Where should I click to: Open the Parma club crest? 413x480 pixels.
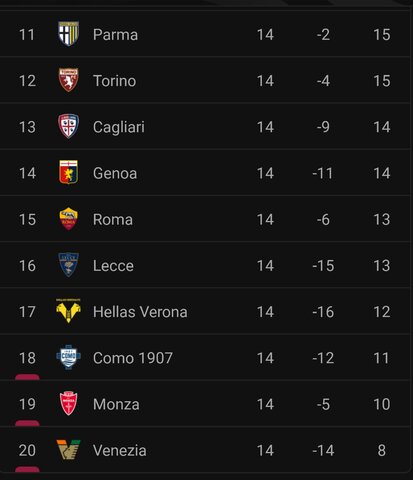pyautogui.click(x=68, y=34)
